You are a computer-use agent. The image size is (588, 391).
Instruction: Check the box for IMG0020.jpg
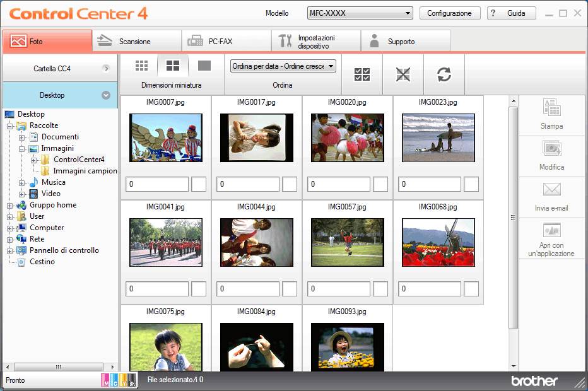[x=380, y=184]
